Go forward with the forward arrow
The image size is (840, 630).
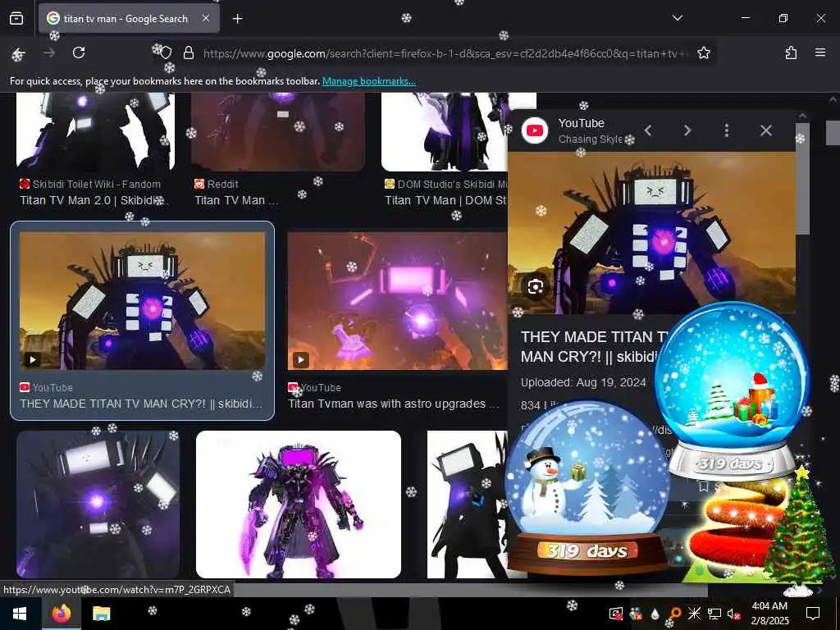click(49, 52)
